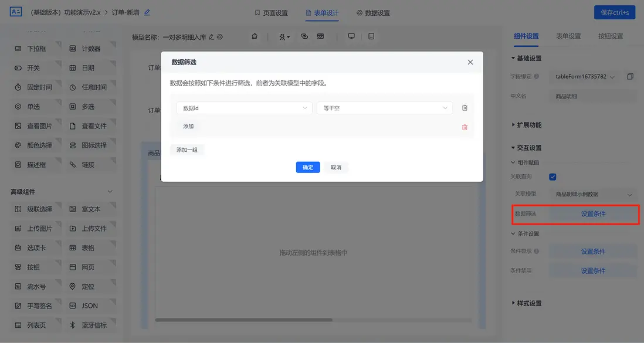
Task: Switch to desktop preview via monitor icon
Action: (x=351, y=36)
